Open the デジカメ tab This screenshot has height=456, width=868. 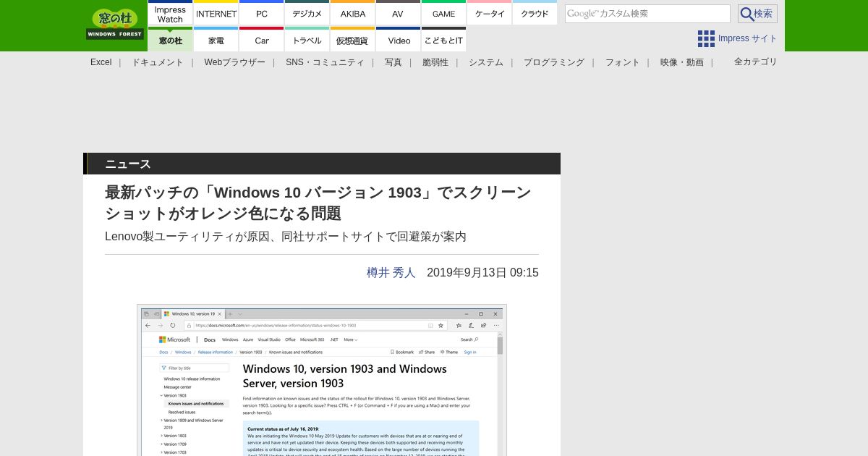pos(307,13)
